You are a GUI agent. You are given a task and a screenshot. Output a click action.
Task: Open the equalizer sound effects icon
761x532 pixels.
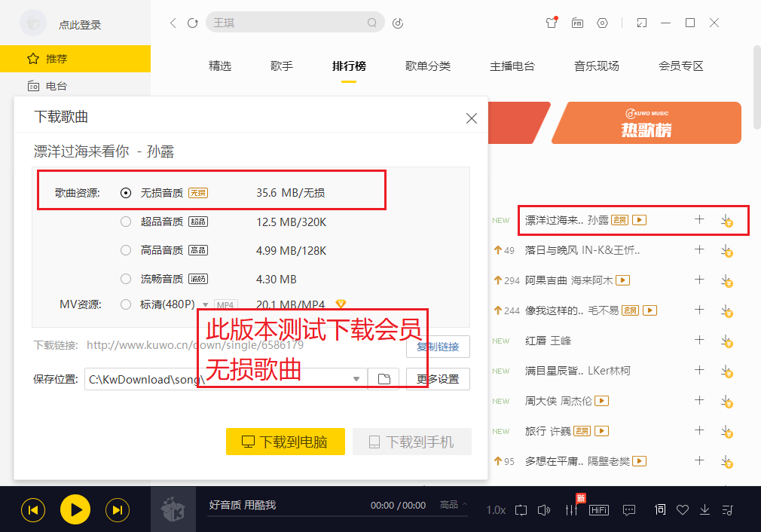[x=571, y=510]
